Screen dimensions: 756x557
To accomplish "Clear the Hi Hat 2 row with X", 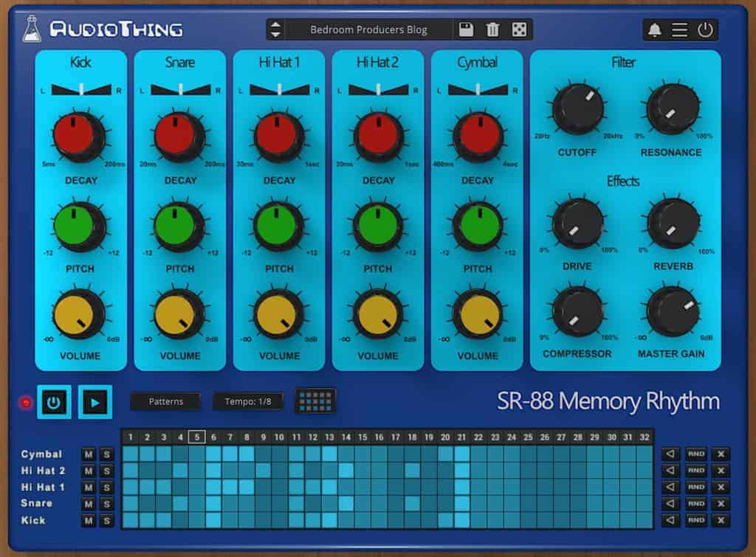I will pos(721,471).
